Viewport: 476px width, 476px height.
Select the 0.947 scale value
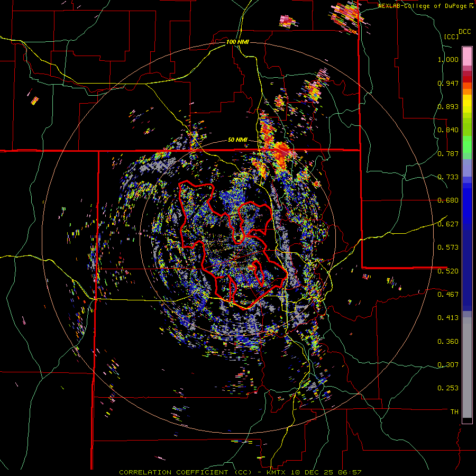448,83
